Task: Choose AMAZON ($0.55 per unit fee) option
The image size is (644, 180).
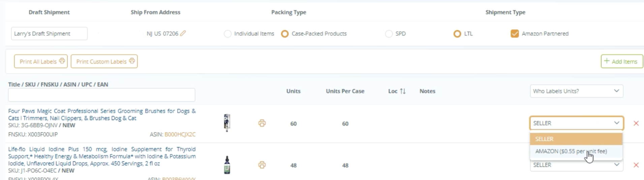Action: [571, 151]
